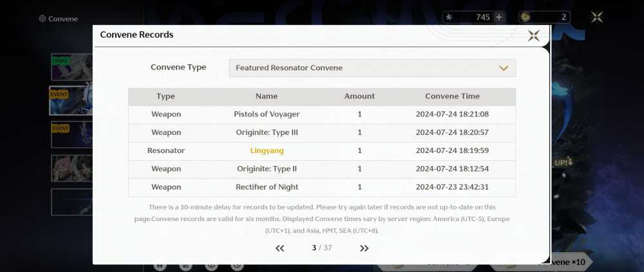
Task: Click the timestamp 2024-07-24 18:12:54
Action: [452, 168]
